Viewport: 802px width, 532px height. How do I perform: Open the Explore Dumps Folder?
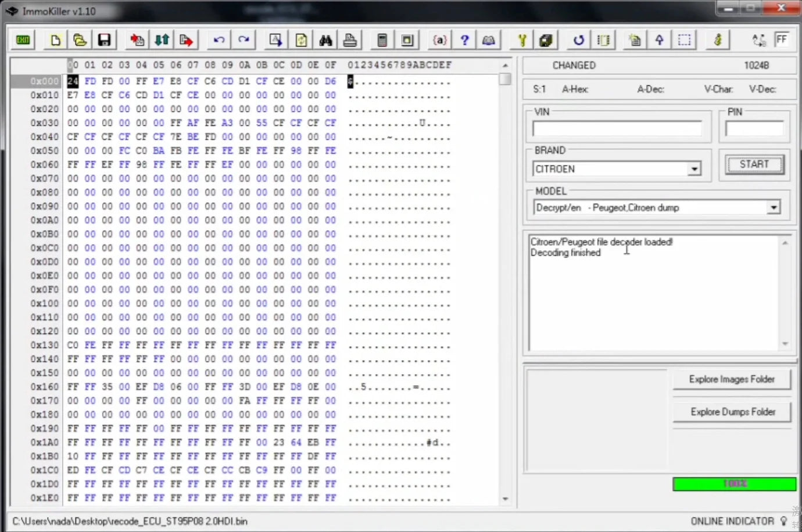[731, 412]
